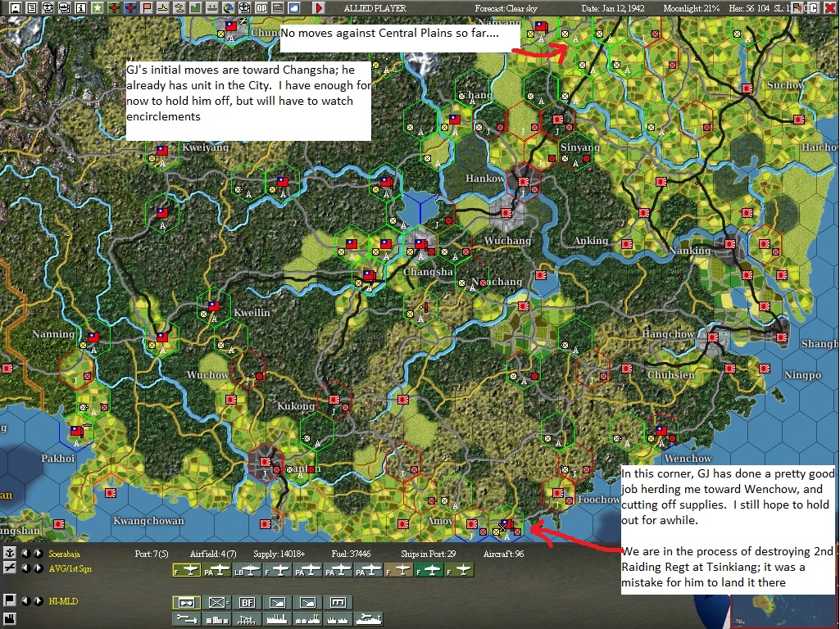Click the Airfield: 4(7) readout
The image size is (840, 629).
(x=213, y=554)
